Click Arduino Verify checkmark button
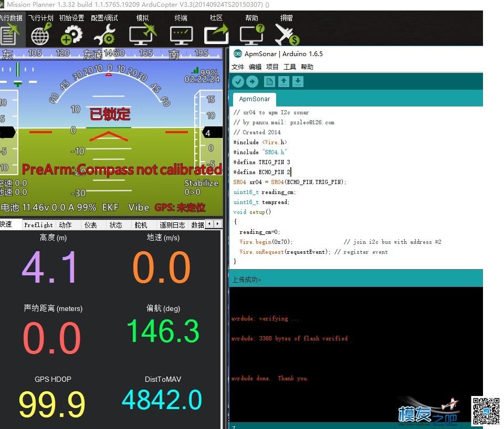Image resolution: width=504 pixels, height=429 pixels. coord(238,82)
